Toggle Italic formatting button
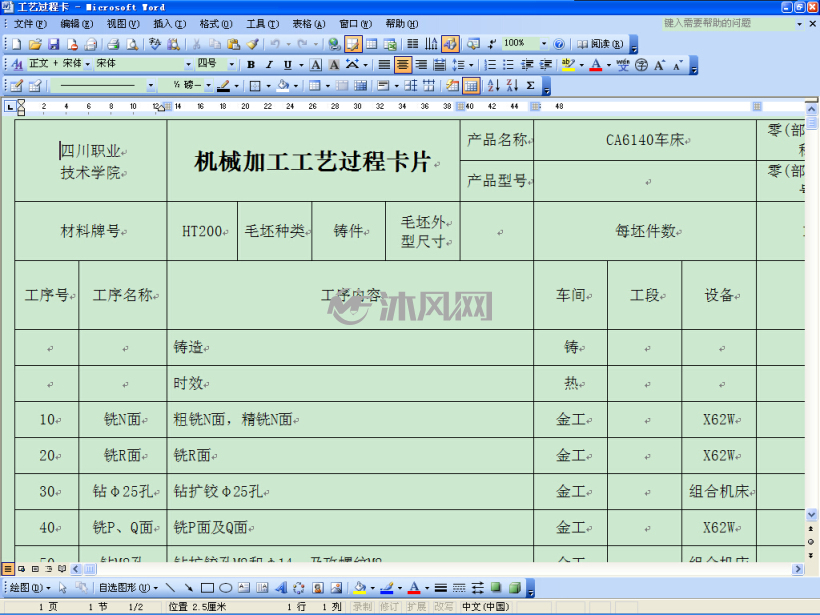This screenshot has height=615, width=820. (269, 65)
